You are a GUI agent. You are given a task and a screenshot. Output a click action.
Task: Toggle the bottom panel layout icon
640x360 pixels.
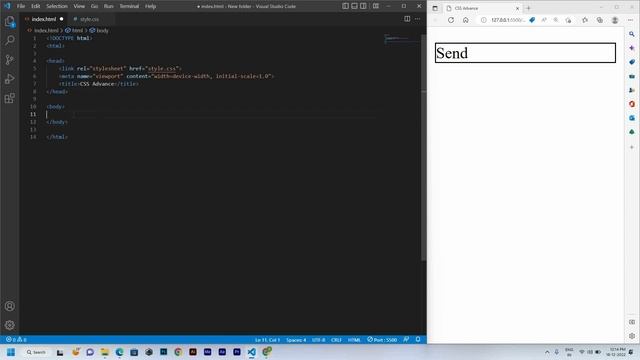coord(354,6)
